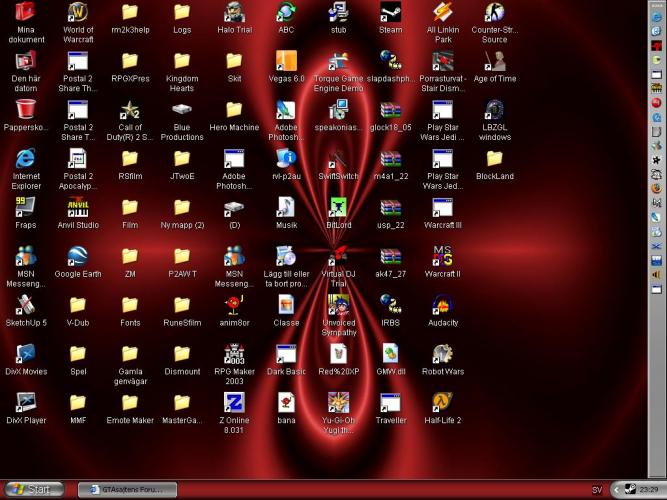Open Mina dokument folder icon
This screenshot has height=500, width=667.
26,12
